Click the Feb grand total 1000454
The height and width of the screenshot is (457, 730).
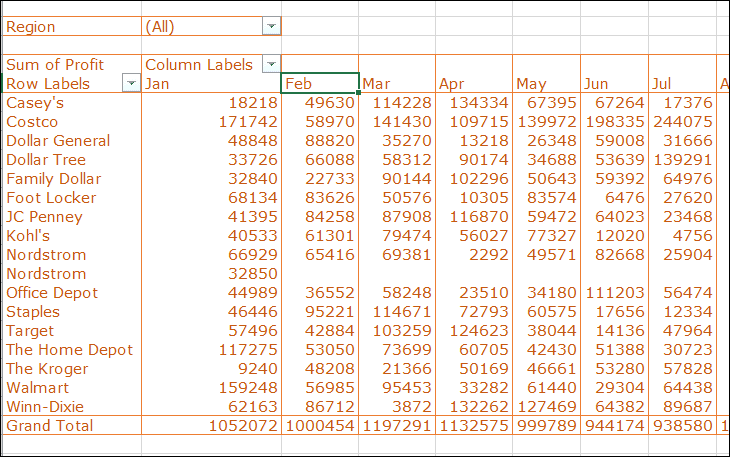[x=320, y=425]
